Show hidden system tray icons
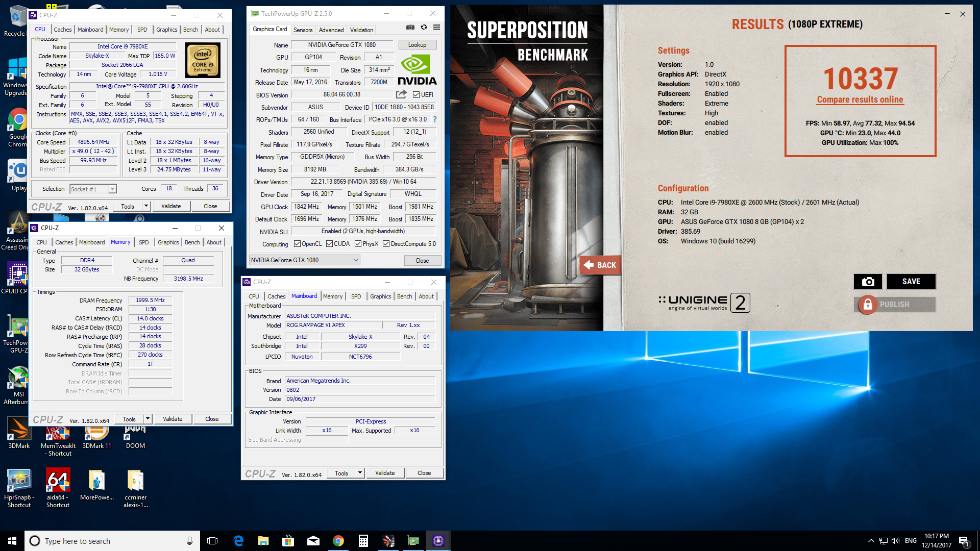 pyautogui.click(x=871, y=541)
